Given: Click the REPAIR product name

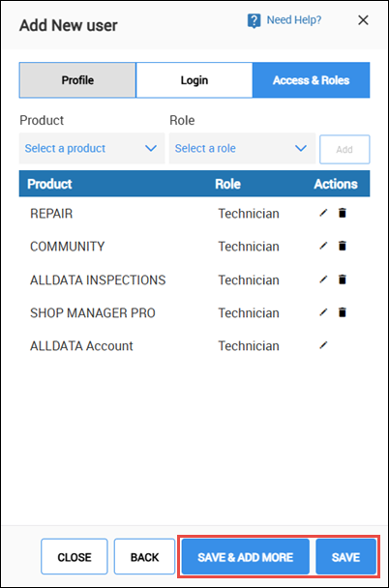Looking at the screenshot, I should 51,214.
